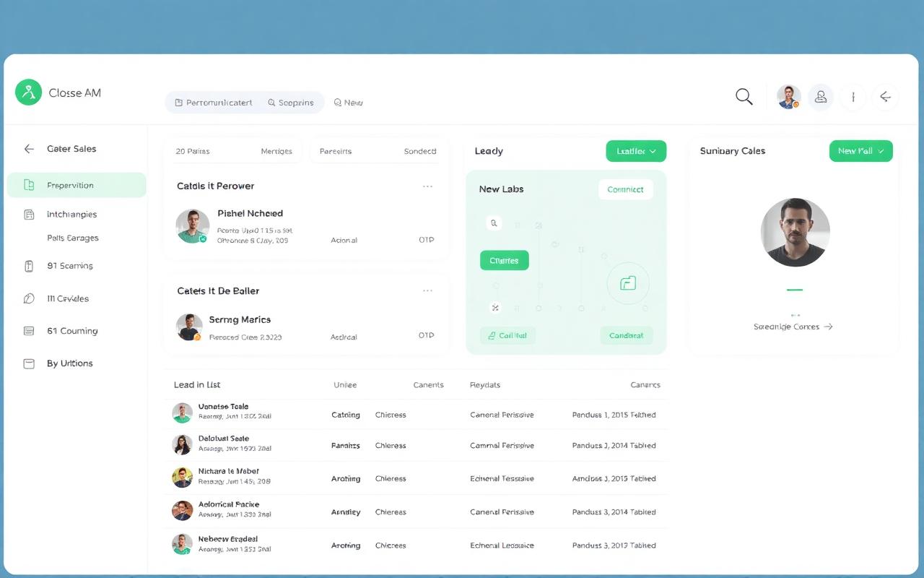Open more options for Catdls it Perower card
The height and width of the screenshot is (578, 924).
coord(427,186)
